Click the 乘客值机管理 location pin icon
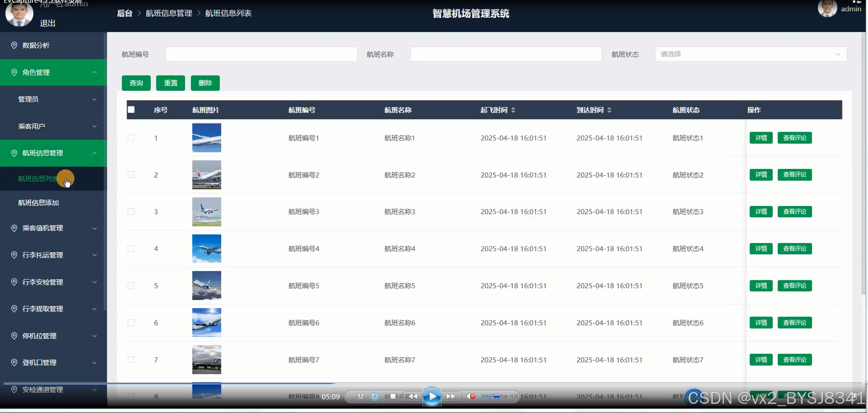Image resolution: width=868 pixels, height=413 pixels. tap(14, 228)
